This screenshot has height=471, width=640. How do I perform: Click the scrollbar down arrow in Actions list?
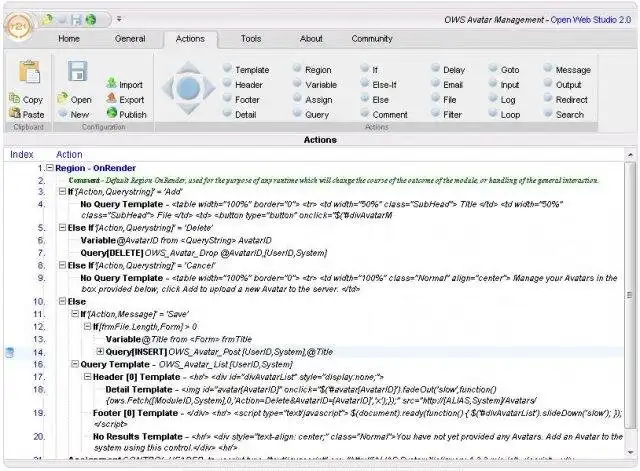[630, 452]
